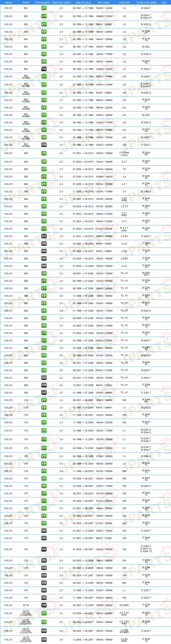
Task: Click petrol icon in XC70 Cross Country 2.4 T XC row
Action: 44,613
